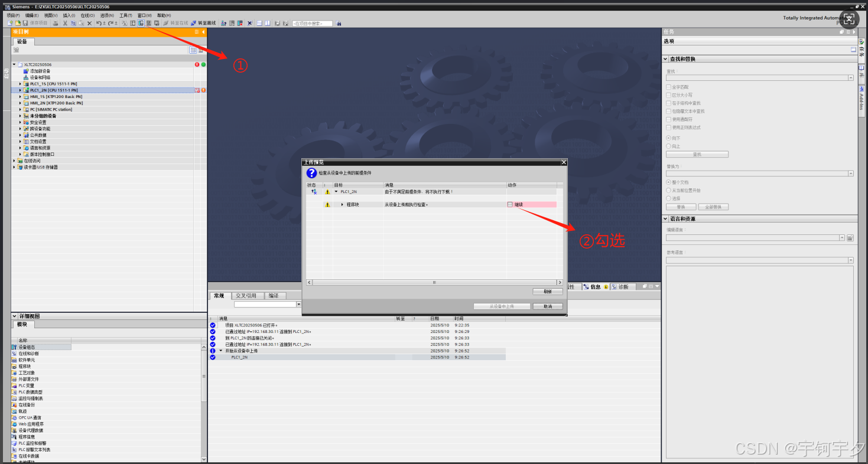Click the 全部替换 replace all button

[x=713, y=207]
